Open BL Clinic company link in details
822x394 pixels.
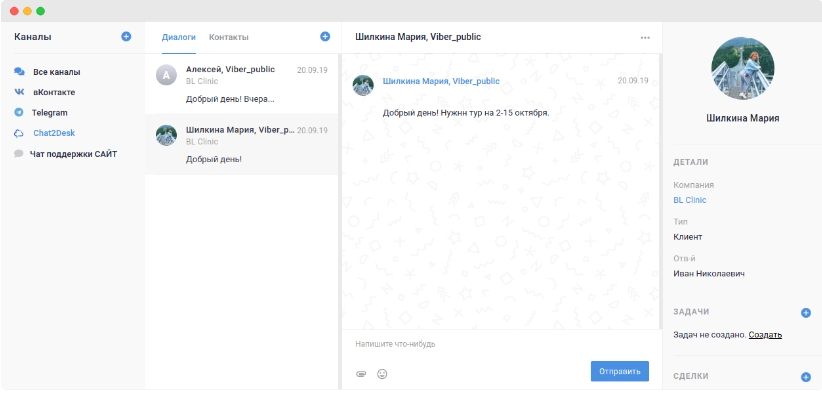[x=689, y=200]
